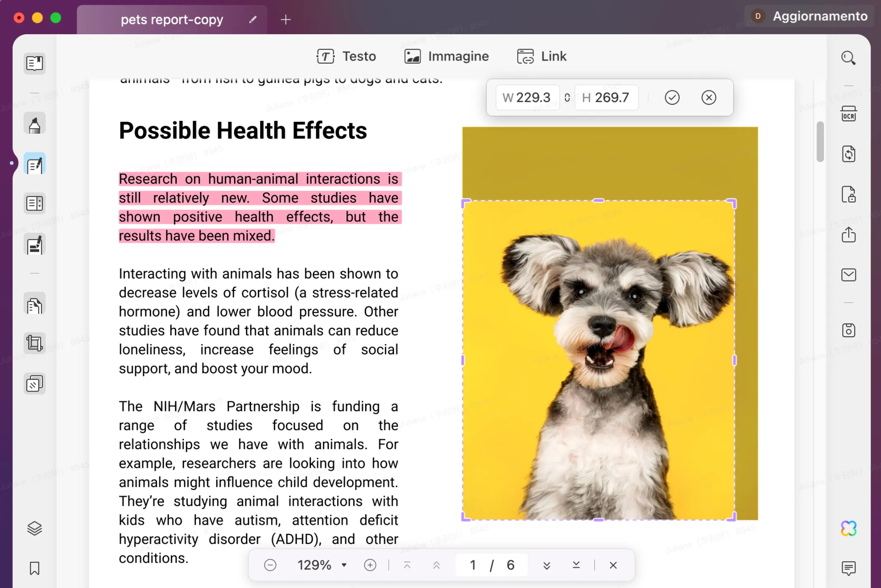Cancel image resize with X button
The width and height of the screenshot is (881, 588).
(x=709, y=97)
